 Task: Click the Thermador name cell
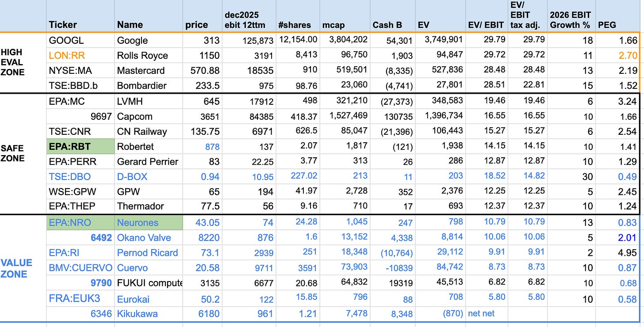(x=149, y=207)
